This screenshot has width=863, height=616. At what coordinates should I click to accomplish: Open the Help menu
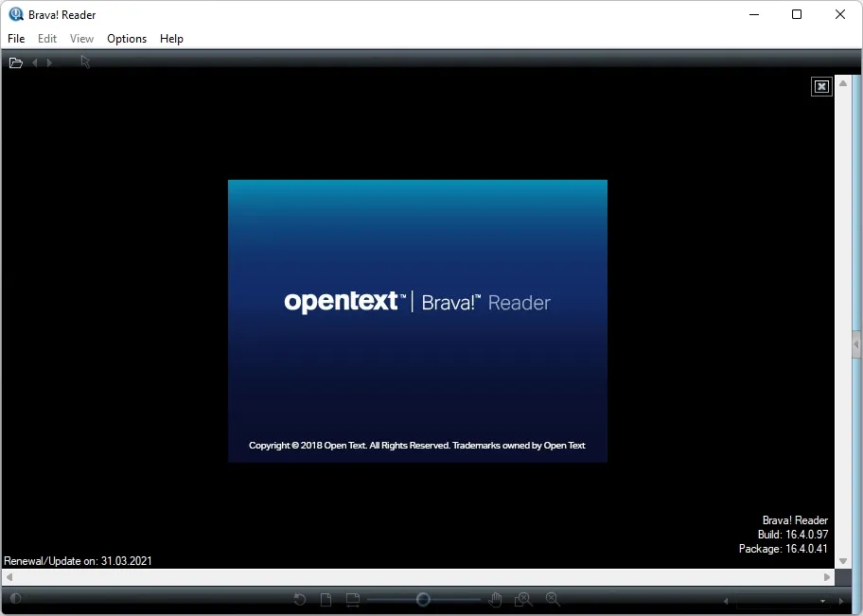point(171,39)
